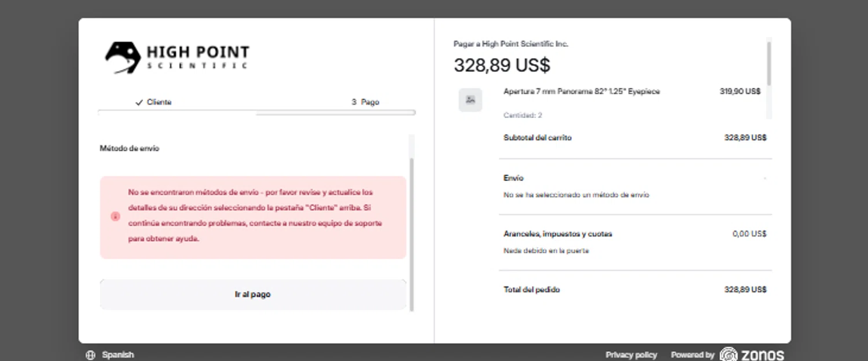Screen dimensions: 868x361
Task: Select the Pago step tab
Action: tap(365, 102)
